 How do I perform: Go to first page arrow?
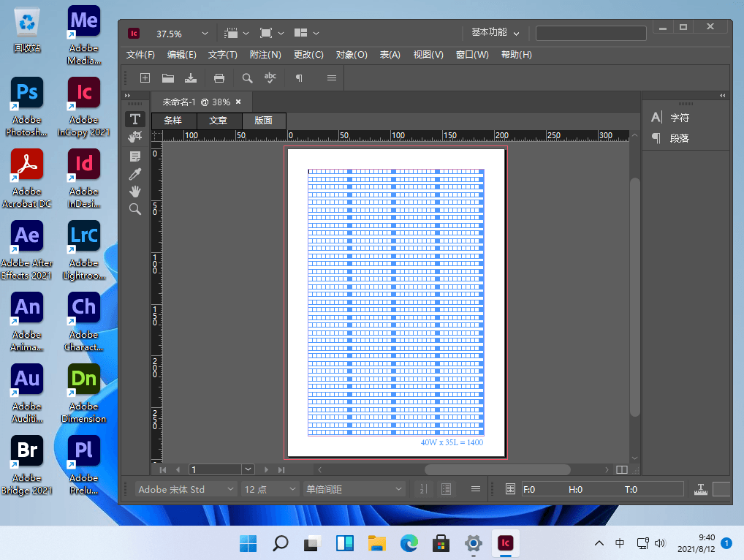click(x=163, y=469)
